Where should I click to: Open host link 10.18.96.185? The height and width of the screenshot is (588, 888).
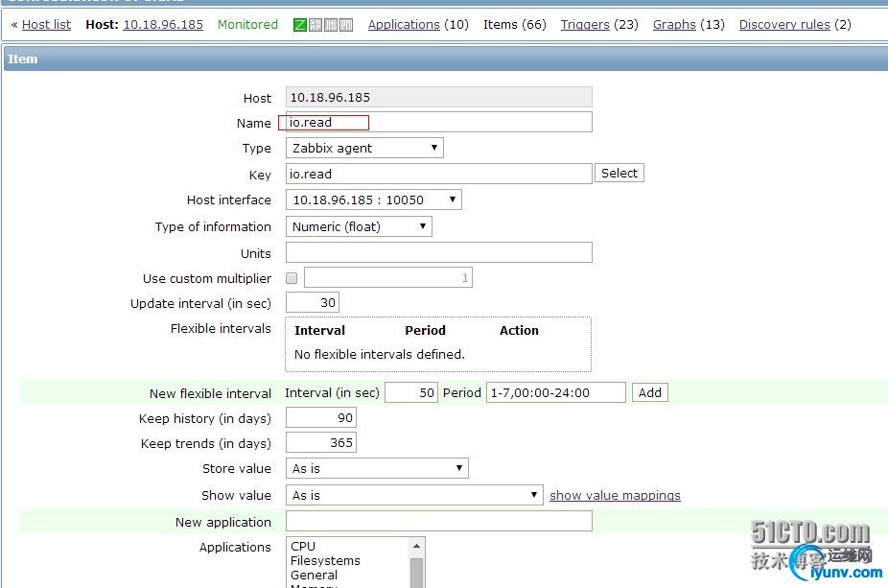point(163,25)
